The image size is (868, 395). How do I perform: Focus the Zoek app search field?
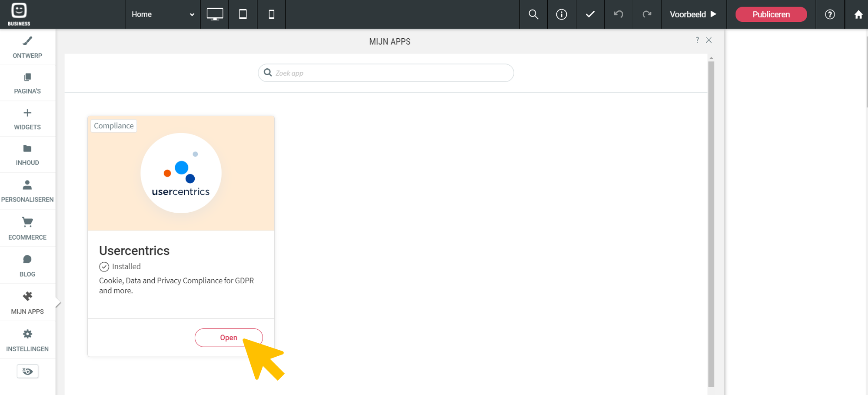point(391,73)
